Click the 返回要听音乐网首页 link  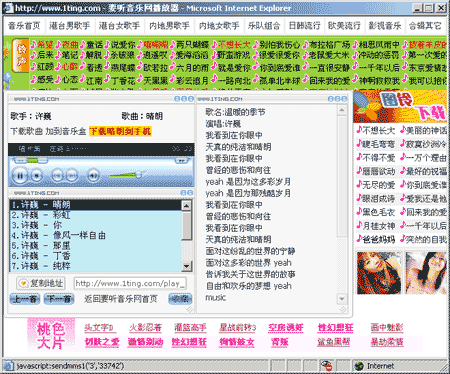click(x=121, y=299)
